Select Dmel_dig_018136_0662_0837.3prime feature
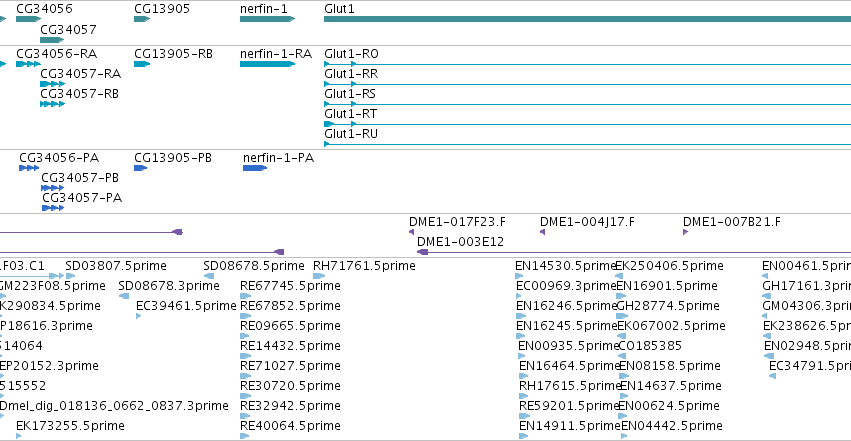The width and height of the screenshot is (851, 441). (114, 406)
